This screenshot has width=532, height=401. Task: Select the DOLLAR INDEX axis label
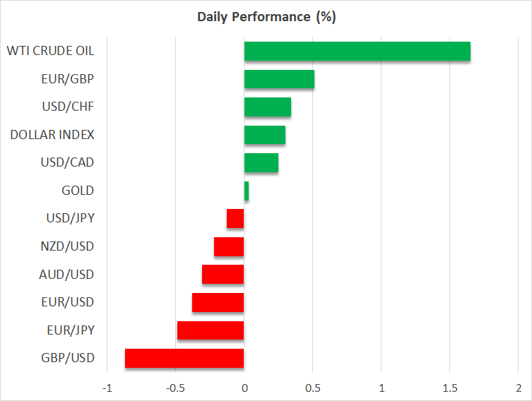click(52, 135)
